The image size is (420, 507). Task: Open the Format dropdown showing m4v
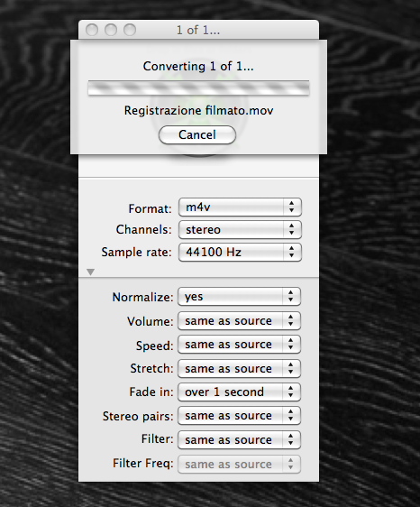pyautogui.click(x=240, y=207)
